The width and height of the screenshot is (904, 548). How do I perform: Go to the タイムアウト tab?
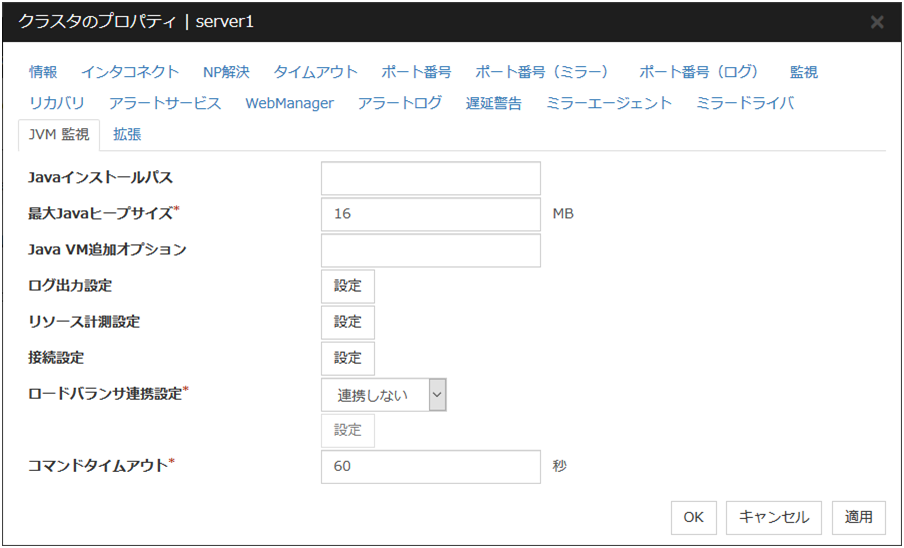[x=315, y=72]
